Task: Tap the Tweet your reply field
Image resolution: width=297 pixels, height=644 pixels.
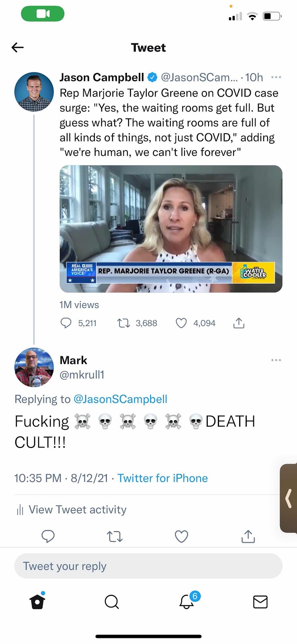Action: tap(148, 566)
